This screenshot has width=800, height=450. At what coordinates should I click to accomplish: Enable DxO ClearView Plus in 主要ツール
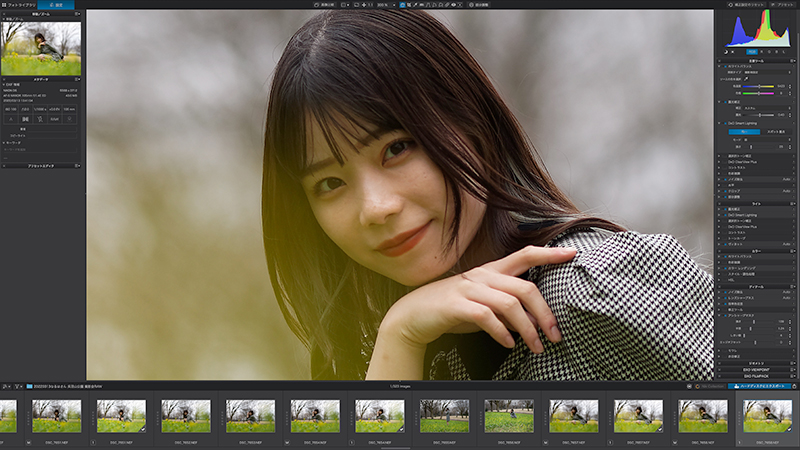pyautogui.click(x=725, y=162)
